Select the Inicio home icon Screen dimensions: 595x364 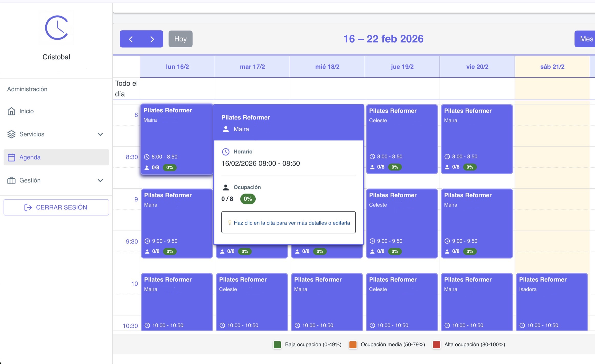pos(11,111)
